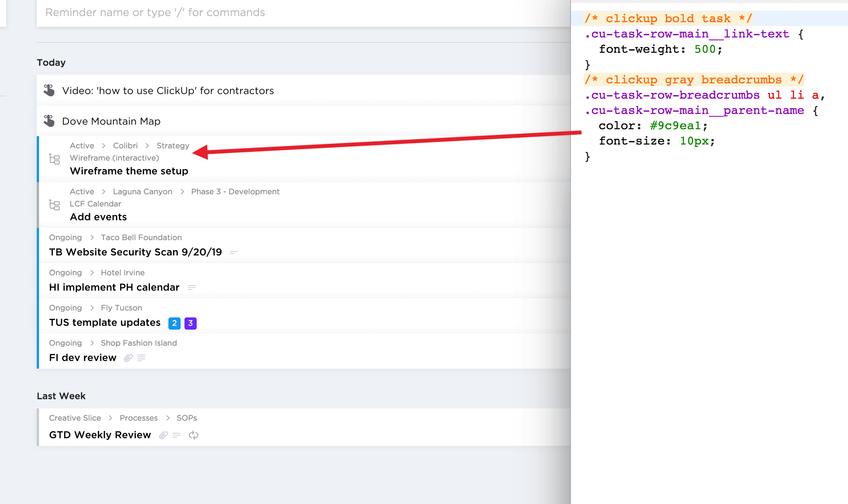Click Ongoing breadcrumb above TB Website Security Scan
The image size is (848, 504).
click(x=65, y=237)
